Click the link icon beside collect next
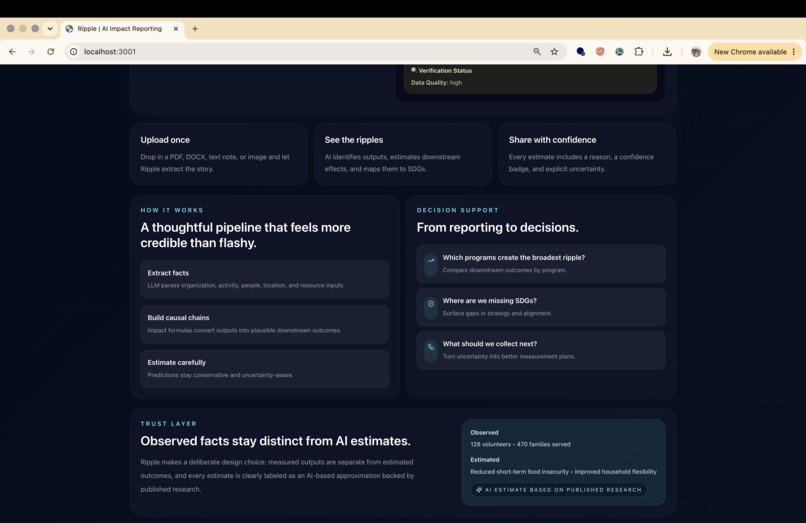The image size is (806, 523). pos(431,347)
